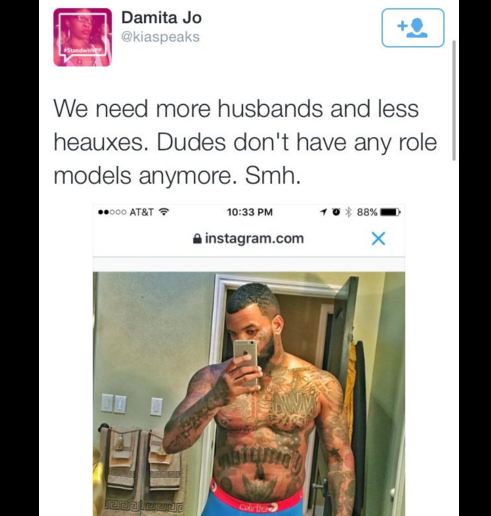Open the Damita Jo display name
The image size is (491, 516).
pos(161,17)
